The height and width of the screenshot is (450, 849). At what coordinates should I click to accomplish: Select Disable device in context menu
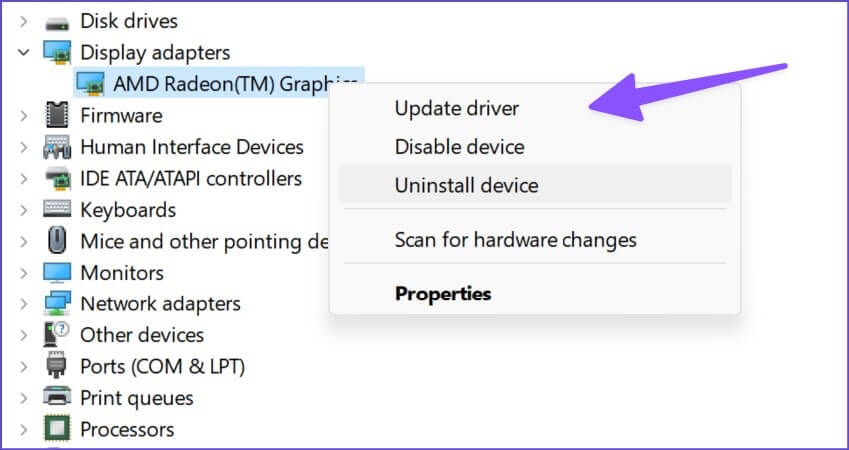coord(459,147)
